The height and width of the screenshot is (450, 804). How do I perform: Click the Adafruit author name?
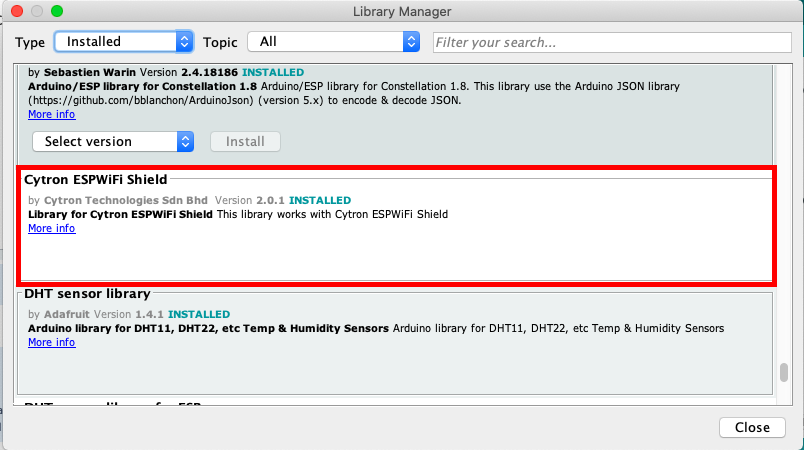coord(67,314)
